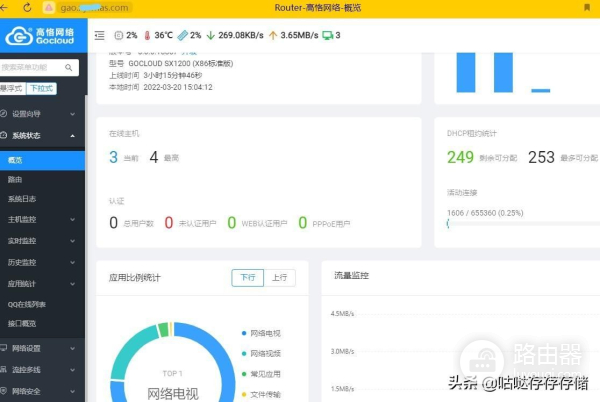Click the remaining DHCP leases value 249
Image resolution: width=600 pixels, height=402 pixels.
[x=460, y=157]
